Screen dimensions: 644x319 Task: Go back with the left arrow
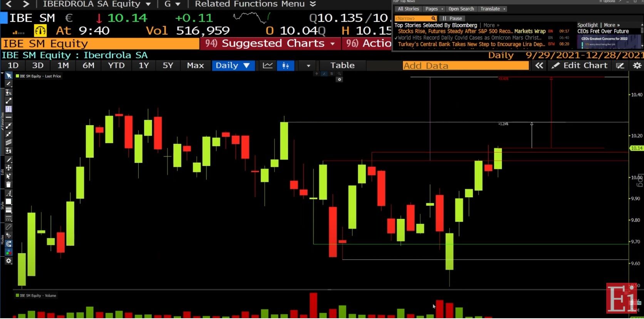[x=9, y=4]
